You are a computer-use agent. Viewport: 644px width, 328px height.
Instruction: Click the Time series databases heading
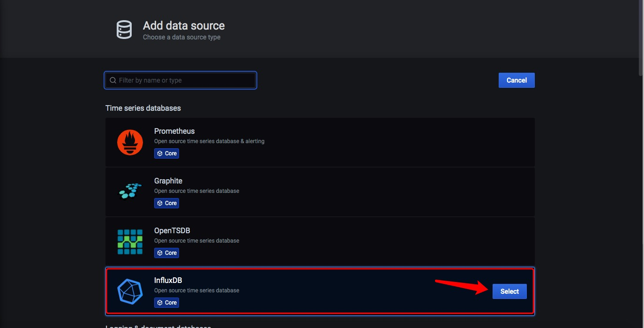pyautogui.click(x=143, y=108)
